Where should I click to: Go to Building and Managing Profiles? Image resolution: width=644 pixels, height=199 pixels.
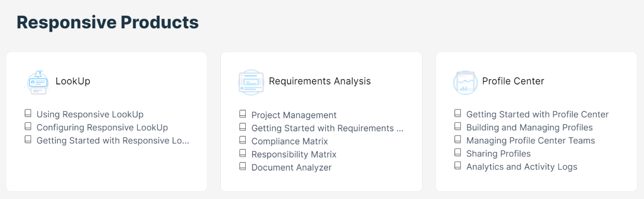[529, 128]
